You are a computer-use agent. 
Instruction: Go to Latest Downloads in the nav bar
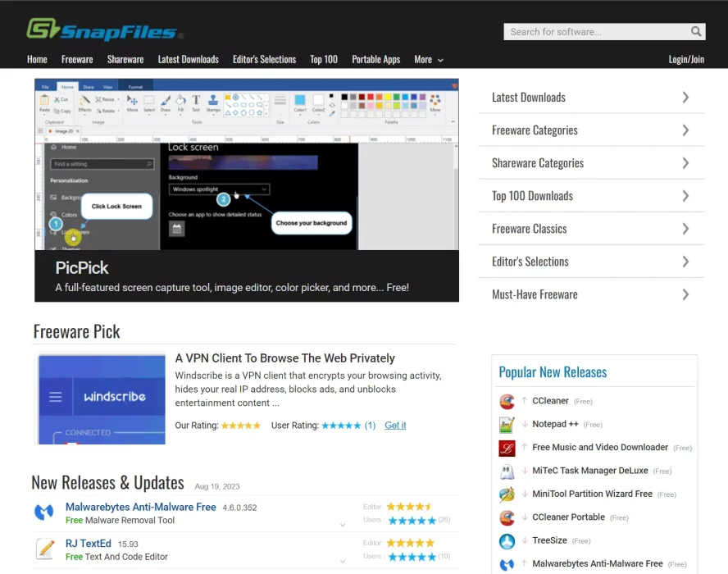(188, 59)
